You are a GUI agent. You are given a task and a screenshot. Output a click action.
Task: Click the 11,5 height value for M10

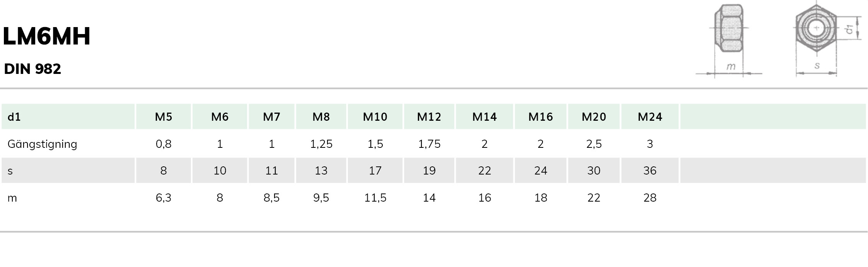(x=375, y=198)
